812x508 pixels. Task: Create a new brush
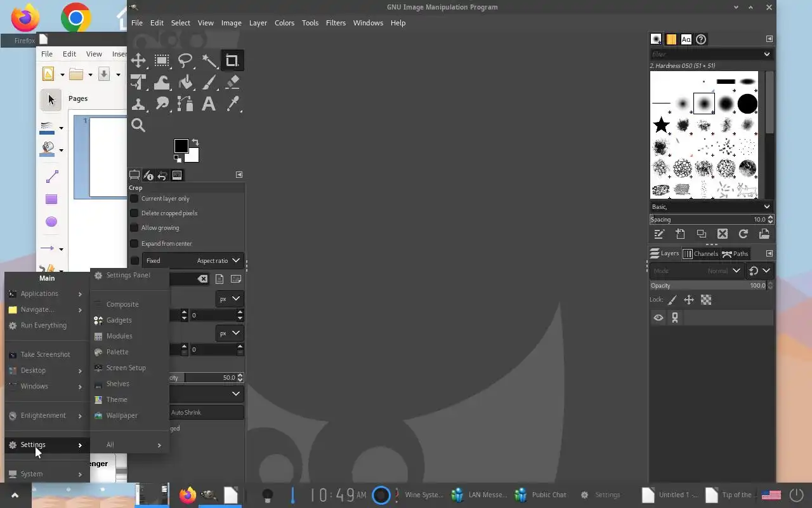680,234
